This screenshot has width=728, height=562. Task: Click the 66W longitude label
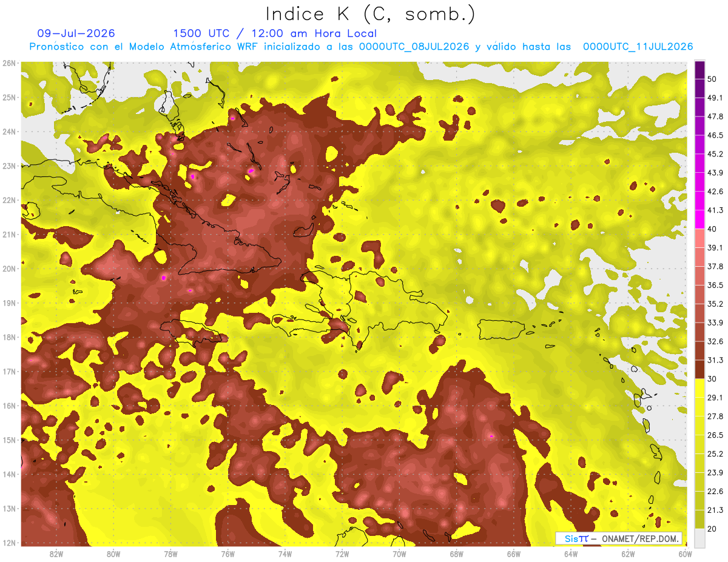tap(514, 554)
